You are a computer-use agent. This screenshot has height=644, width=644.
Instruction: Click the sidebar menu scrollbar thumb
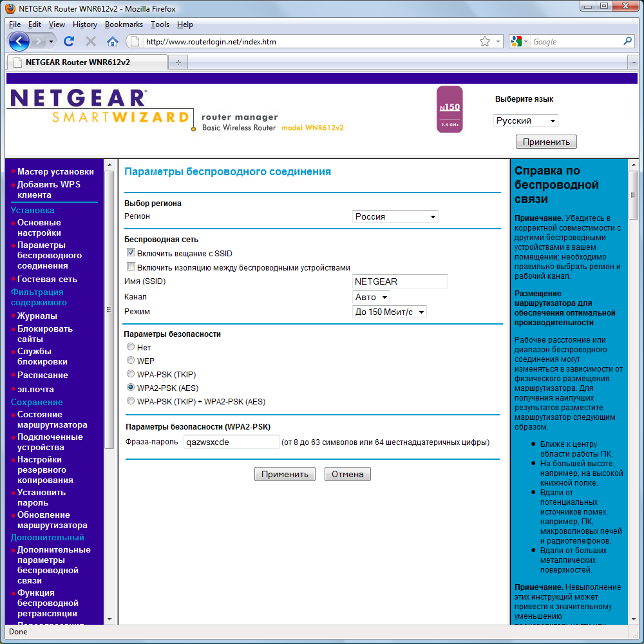[x=109, y=310]
